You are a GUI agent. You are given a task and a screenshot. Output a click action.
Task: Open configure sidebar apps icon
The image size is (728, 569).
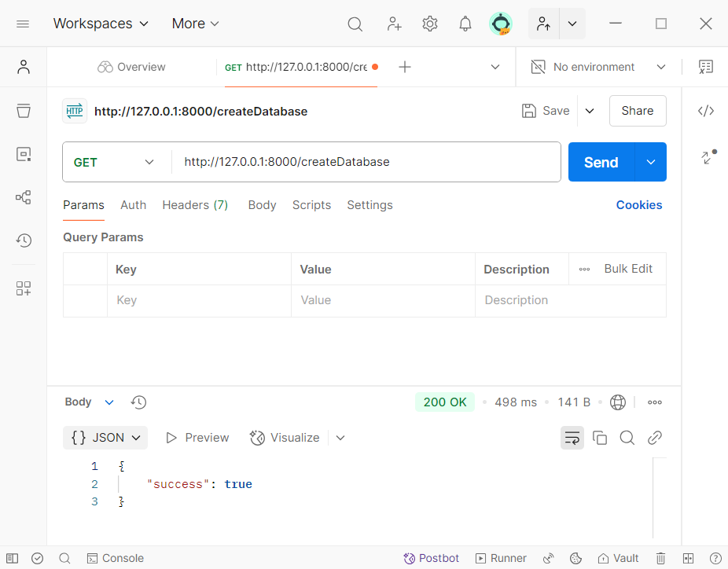(24, 288)
